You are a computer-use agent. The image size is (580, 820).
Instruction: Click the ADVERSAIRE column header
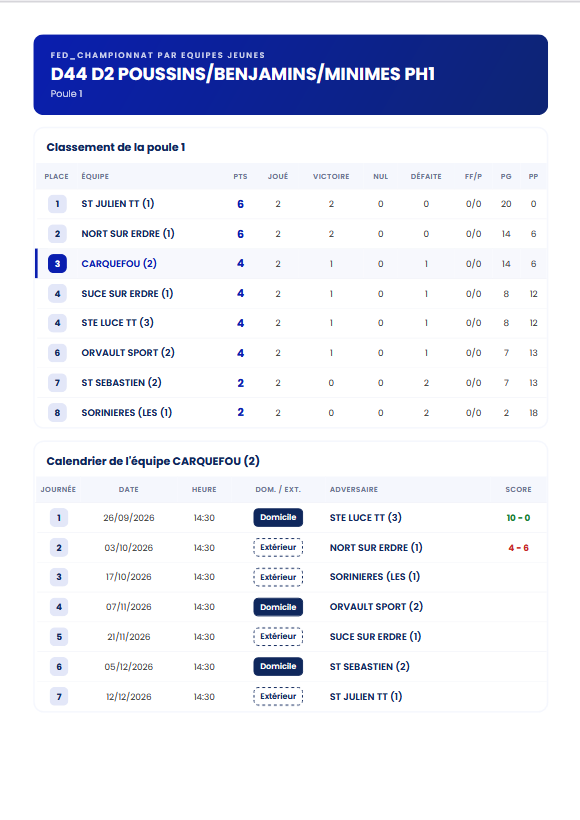click(354, 489)
